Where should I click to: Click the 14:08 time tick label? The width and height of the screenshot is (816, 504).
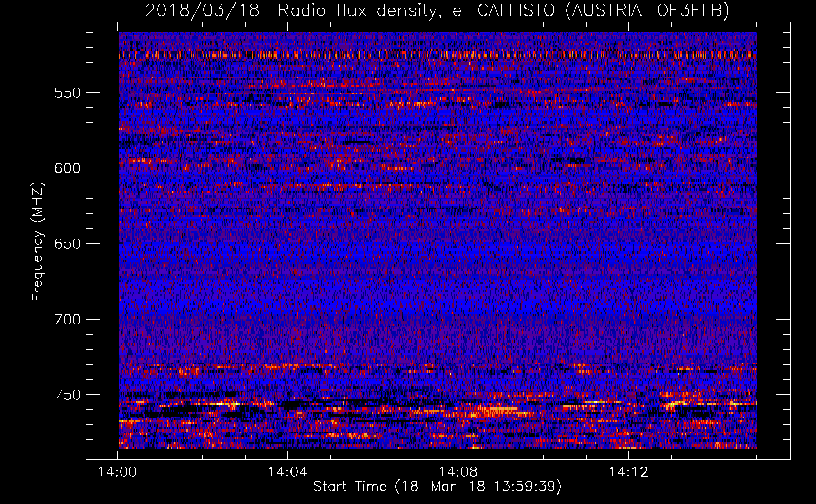click(x=458, y=472)
